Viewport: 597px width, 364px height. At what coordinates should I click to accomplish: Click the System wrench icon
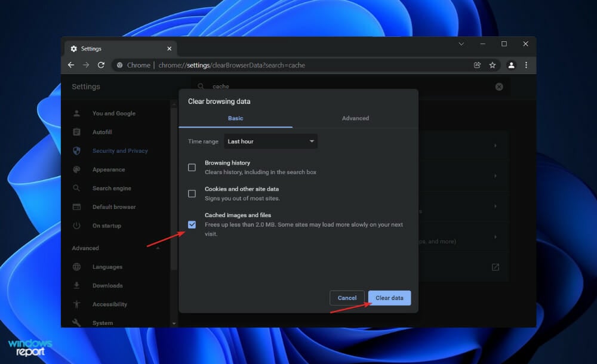pyautogui.click(x=76, y=322)
